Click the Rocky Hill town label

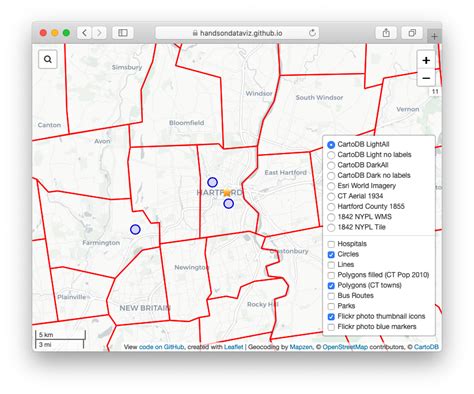(x=262, y=304)
